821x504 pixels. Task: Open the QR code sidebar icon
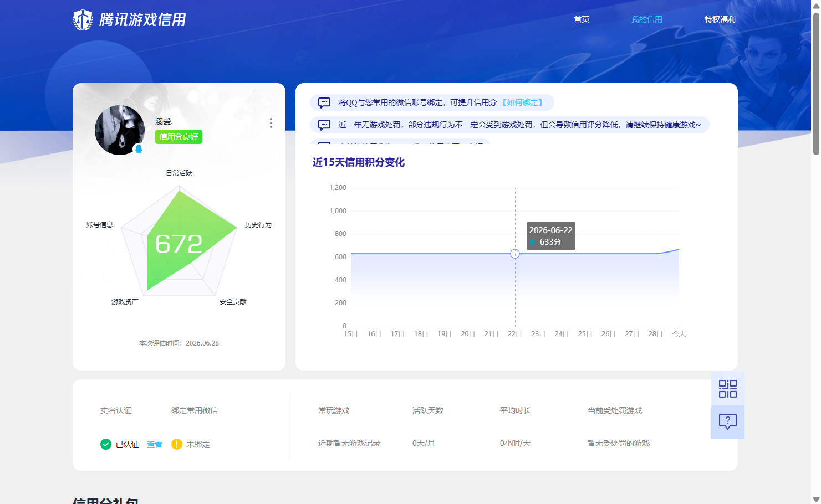727,389
